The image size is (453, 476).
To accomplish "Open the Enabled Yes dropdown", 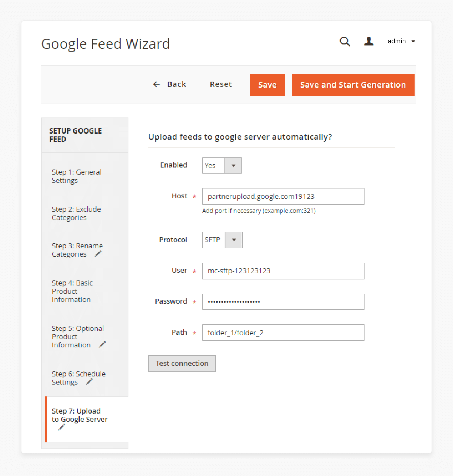I will pos(222,165).
